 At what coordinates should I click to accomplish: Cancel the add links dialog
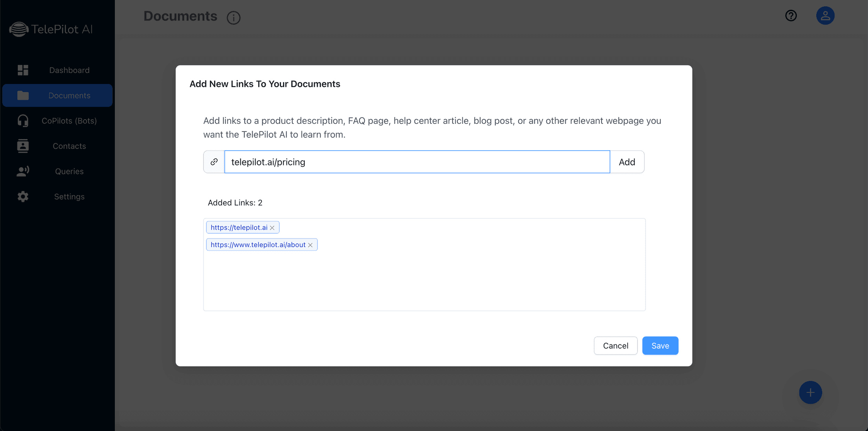coord(615,346)
